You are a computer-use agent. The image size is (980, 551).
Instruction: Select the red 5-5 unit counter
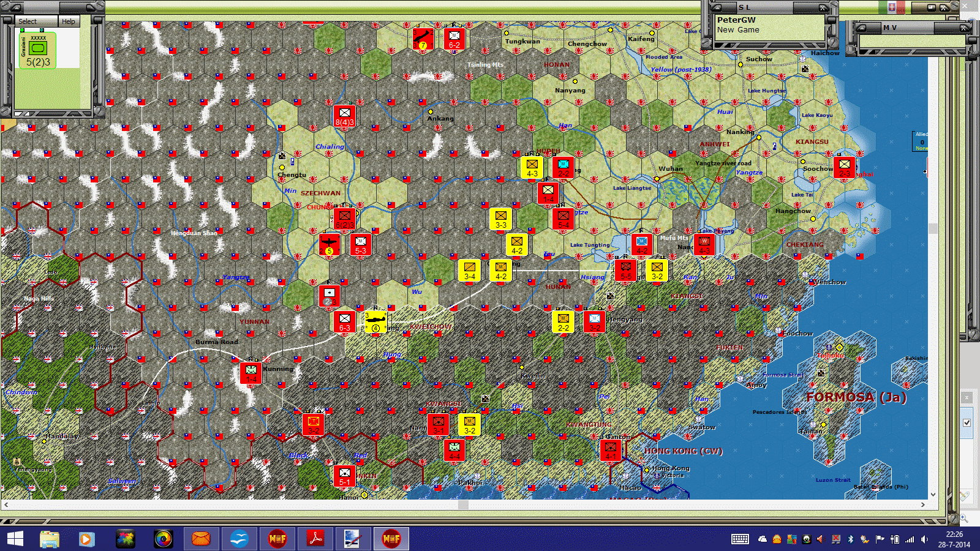coord(625,270)
